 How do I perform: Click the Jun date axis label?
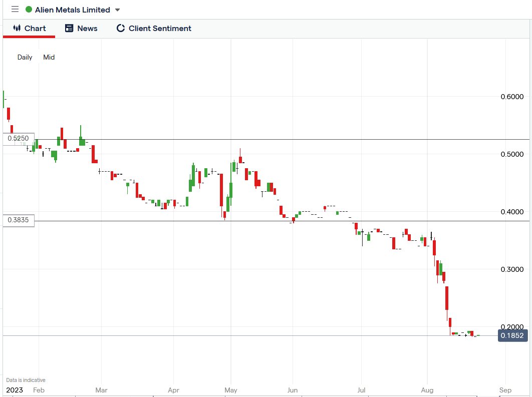coord(293,390)
